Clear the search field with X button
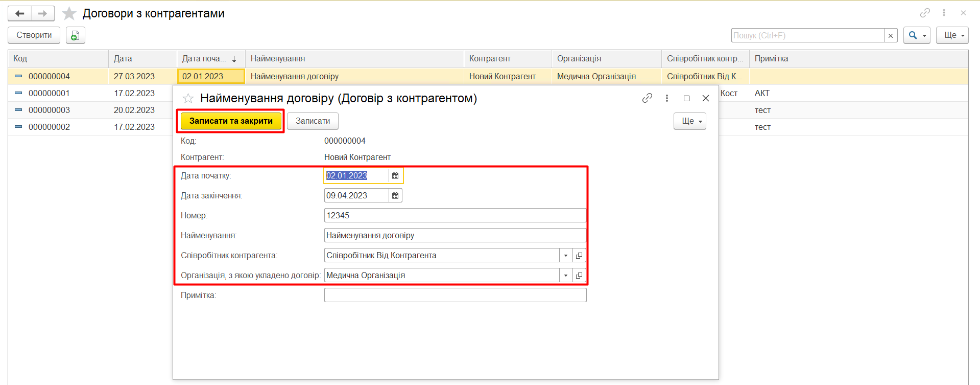This screenshot has width=980, height=385. coord(891,36)
